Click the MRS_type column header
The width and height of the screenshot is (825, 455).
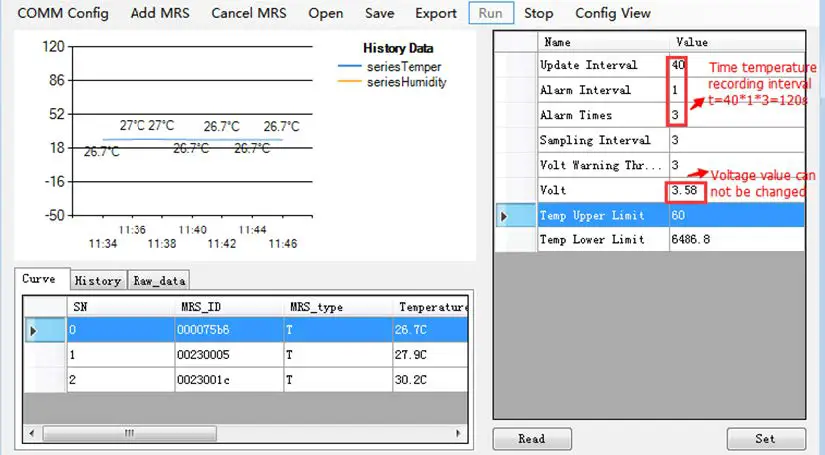338,307
